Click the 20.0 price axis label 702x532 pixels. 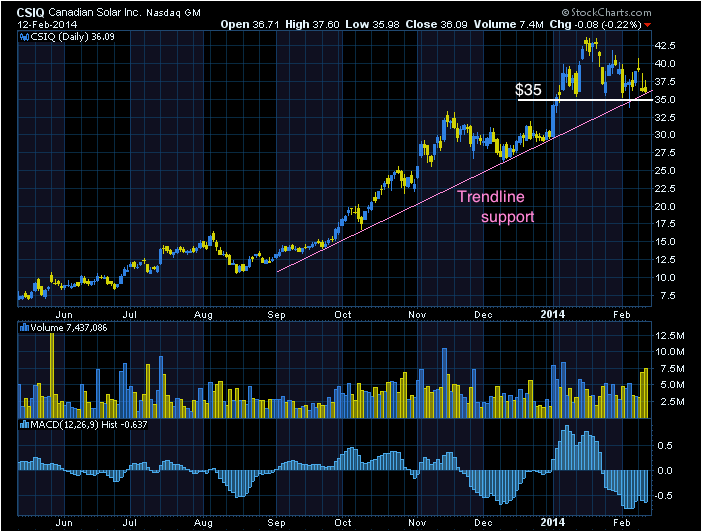pyautogui.click(x=665, y=206)
